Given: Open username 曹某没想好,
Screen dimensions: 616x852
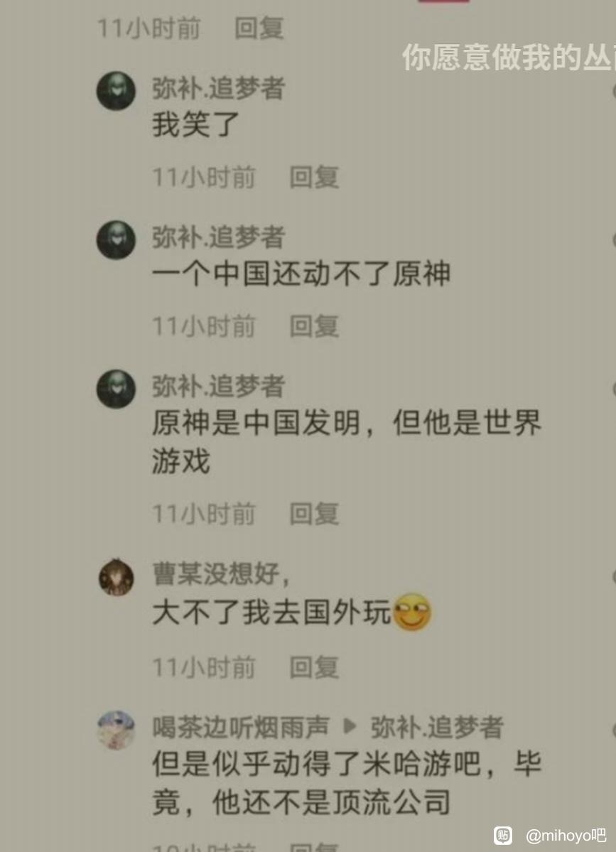Looking at the screenshot, I should pos(222,573).
